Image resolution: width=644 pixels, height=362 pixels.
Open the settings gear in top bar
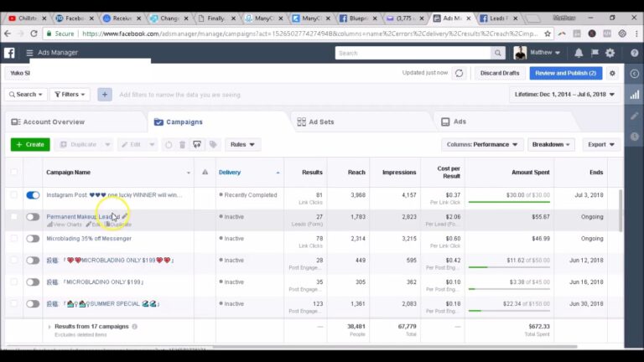click(x=610, y=53)
